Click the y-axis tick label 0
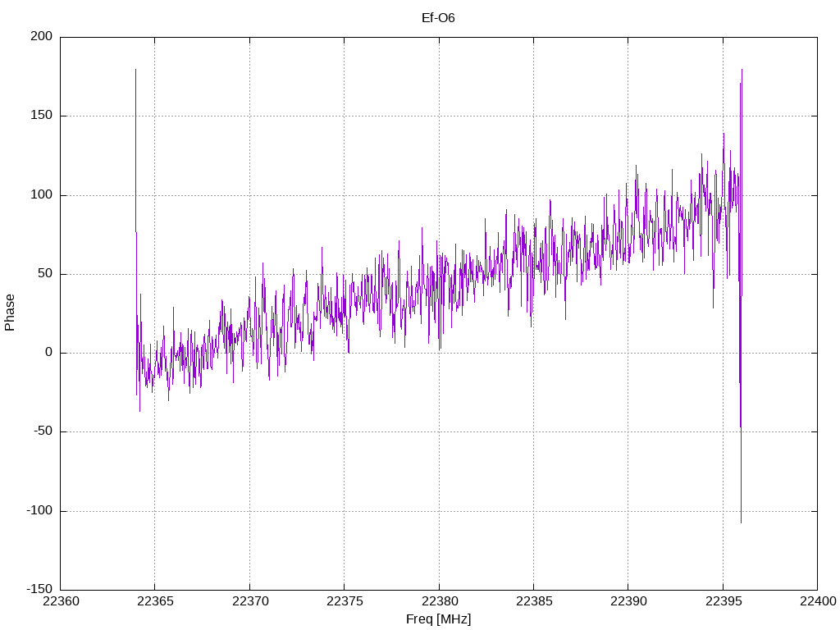840x630 pixels. (x=49, y=352)
